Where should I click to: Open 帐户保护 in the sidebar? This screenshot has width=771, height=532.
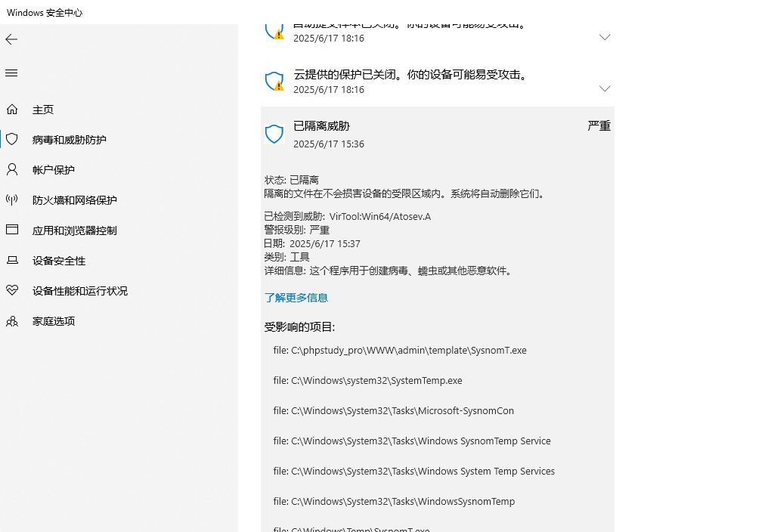point(54,170)
